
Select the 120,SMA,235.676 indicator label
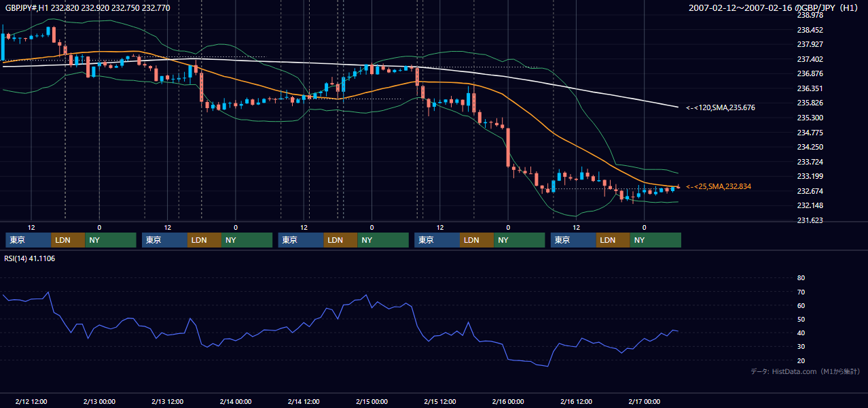(x=721, y=107)
